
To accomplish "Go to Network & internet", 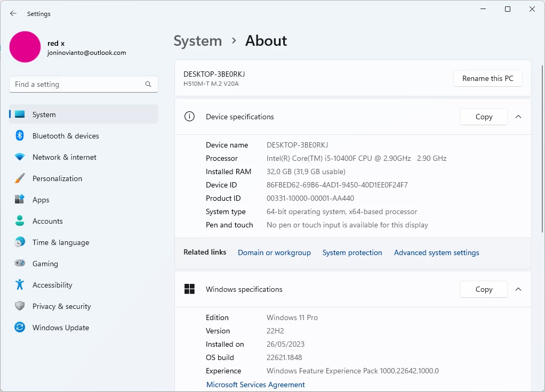I will [x=83, y=157].
